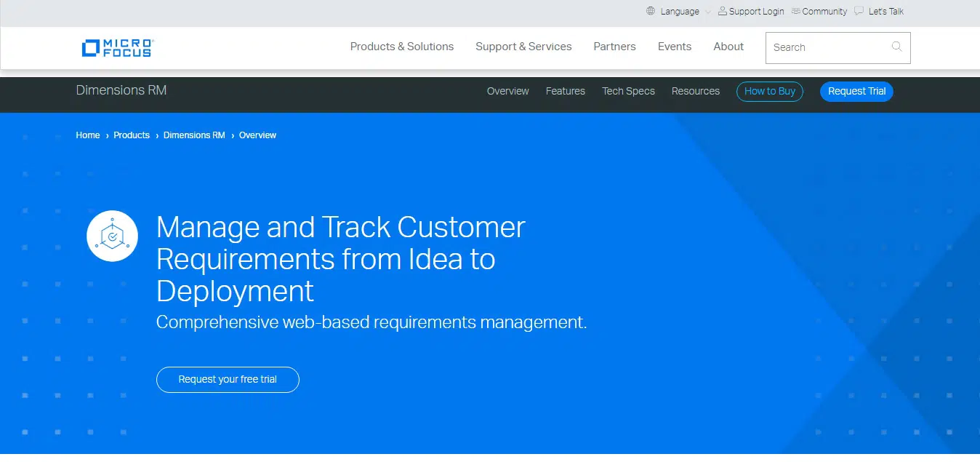Open the Support & Services menu
The width and height of the screenshot is (980, 462).
click(523, 47)
